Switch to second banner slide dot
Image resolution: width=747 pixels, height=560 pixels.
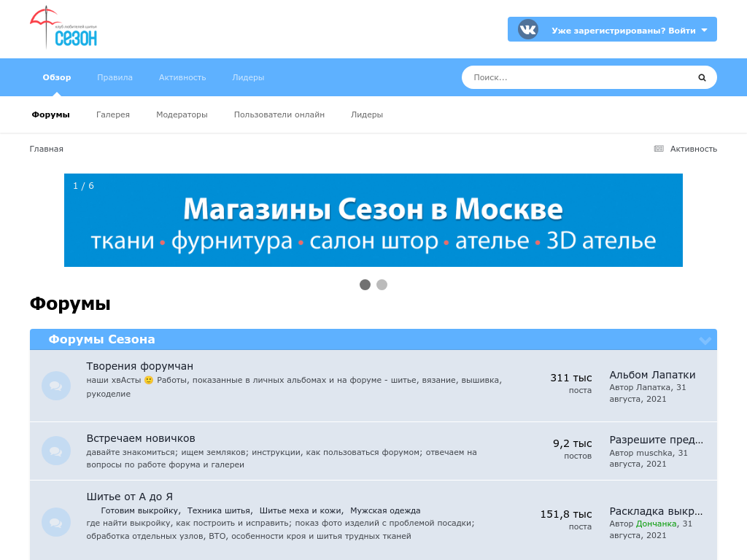click(382, 285)
